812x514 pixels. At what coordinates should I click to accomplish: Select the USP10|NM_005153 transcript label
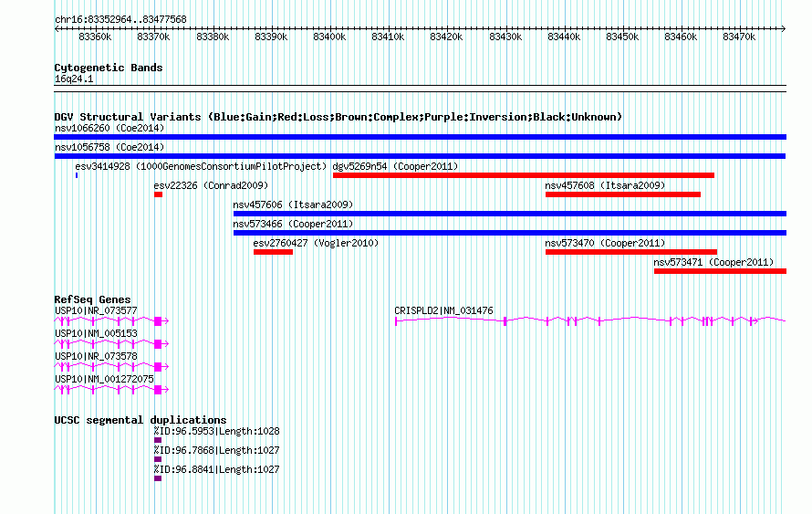point(96,333)
